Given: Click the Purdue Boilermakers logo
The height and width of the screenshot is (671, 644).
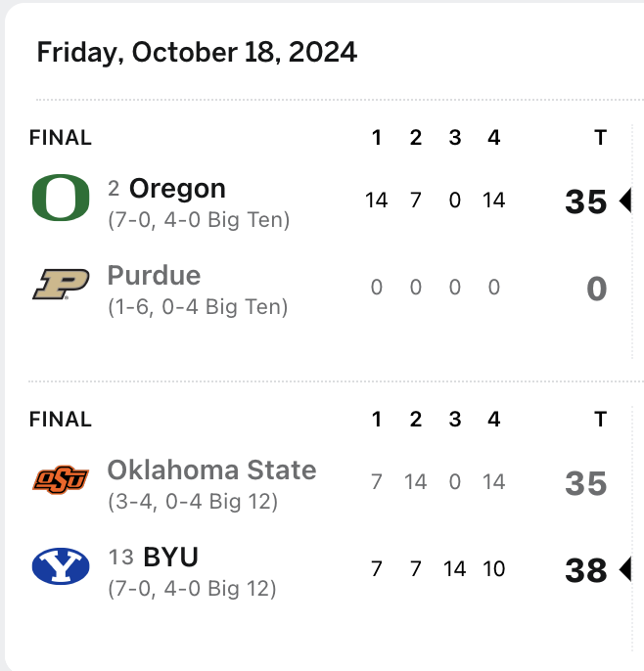Looking at the screenshot, I should (x=61, y=285).
